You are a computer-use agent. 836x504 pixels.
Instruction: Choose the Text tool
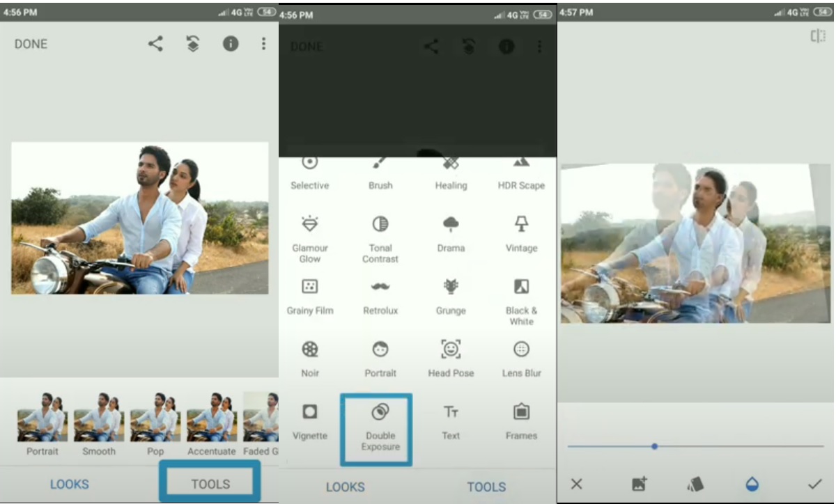tap(451, 421)
